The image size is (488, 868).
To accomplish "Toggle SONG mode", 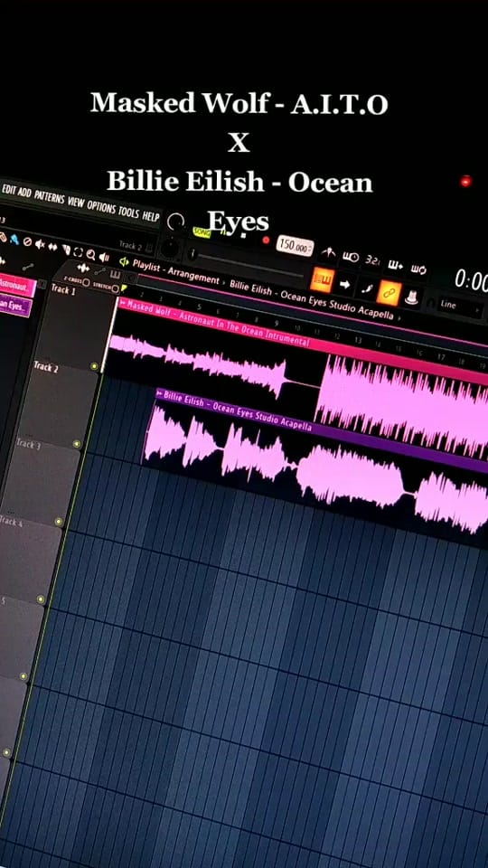I will point(202,232).
